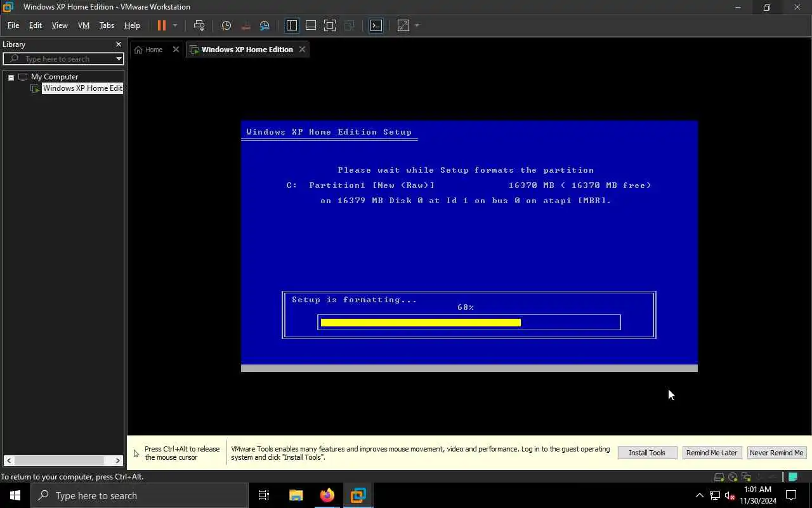The height and width of the screenshot is (508, 812).
Task: Click the Library scrollbar left arrow
Action: pos(8,460)
